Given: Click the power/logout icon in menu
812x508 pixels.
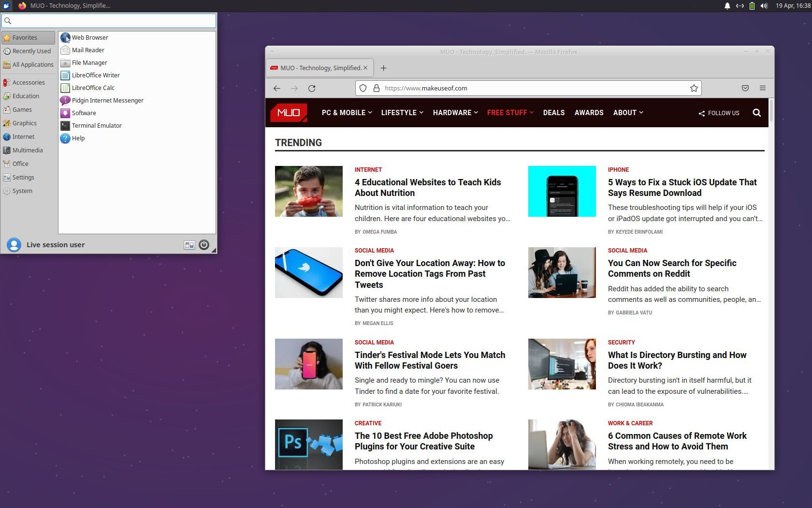Looking at the screenshot, I should [x=204, y=245].
